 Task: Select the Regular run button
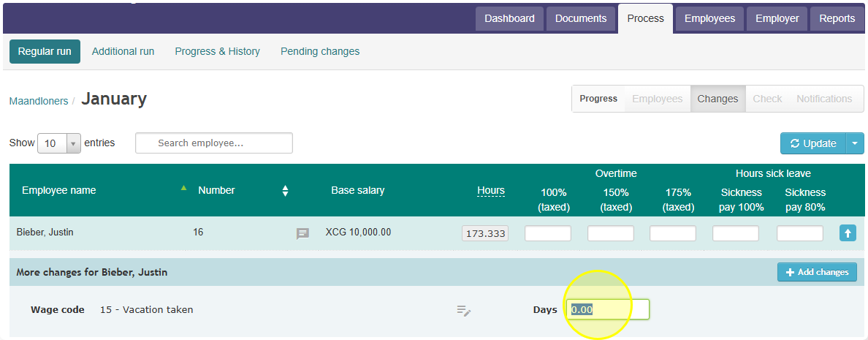coord(45,51)
